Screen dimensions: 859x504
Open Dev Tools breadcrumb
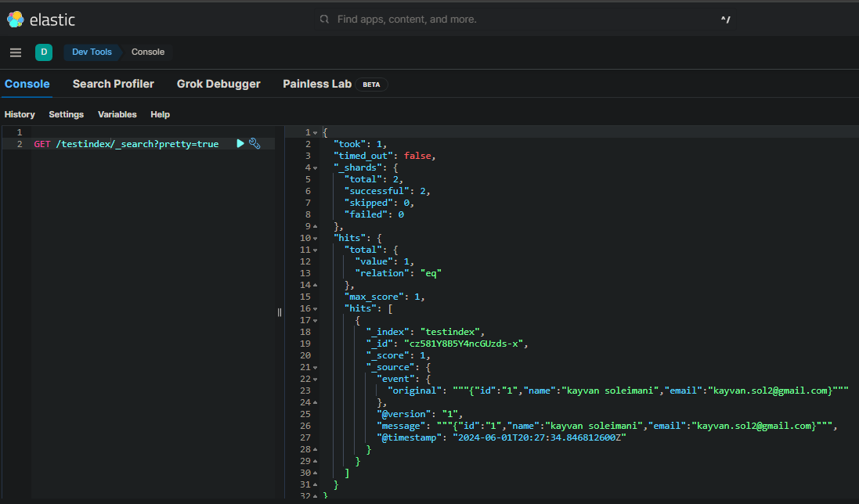click(x=92, y=52)
